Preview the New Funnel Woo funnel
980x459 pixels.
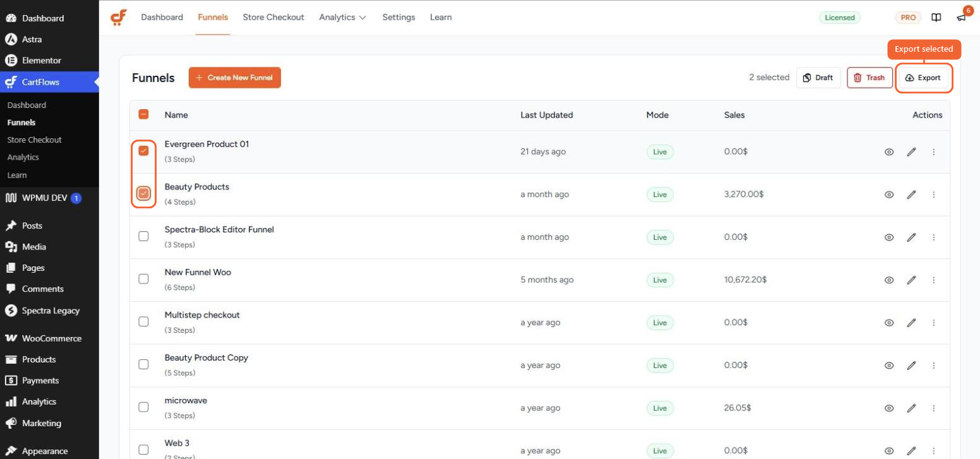889,280
